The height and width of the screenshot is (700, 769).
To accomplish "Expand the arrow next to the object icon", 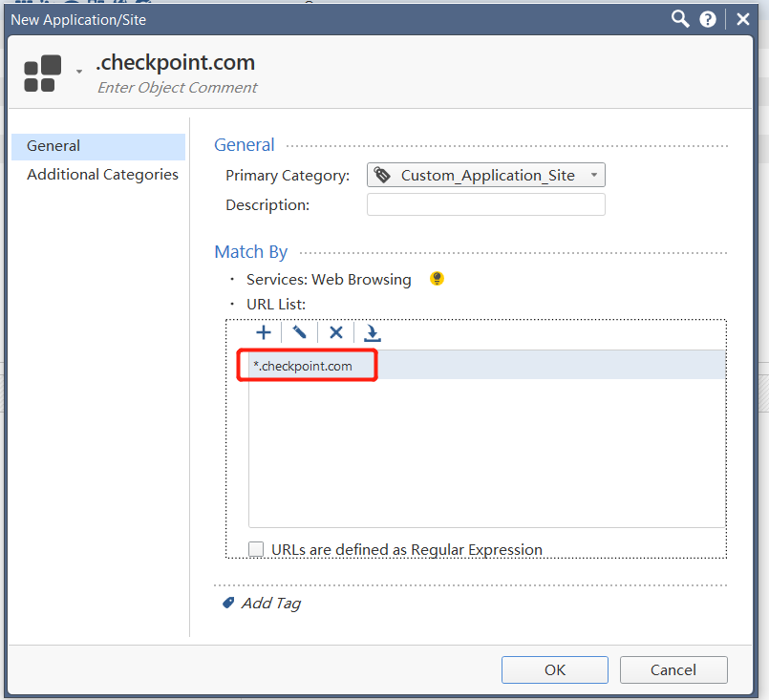I will pyautogui.click(x=79, y=72).
